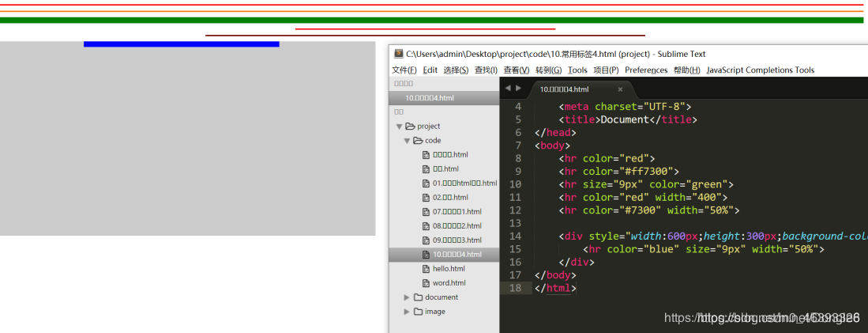Viewport: 868px width, 333px height.
Task: Click the hr red width 400 line
Action: [643, 197]
